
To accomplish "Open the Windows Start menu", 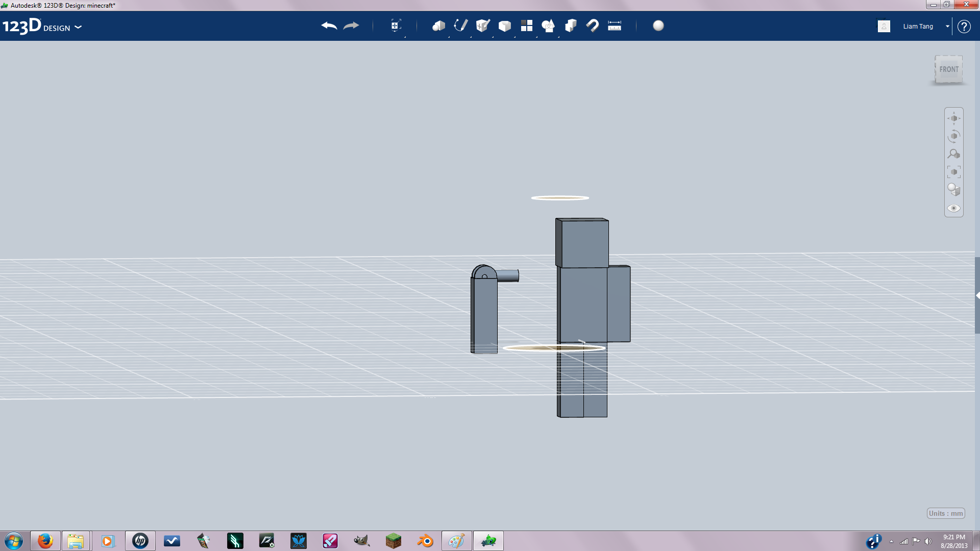I will [x=14, y=541].
